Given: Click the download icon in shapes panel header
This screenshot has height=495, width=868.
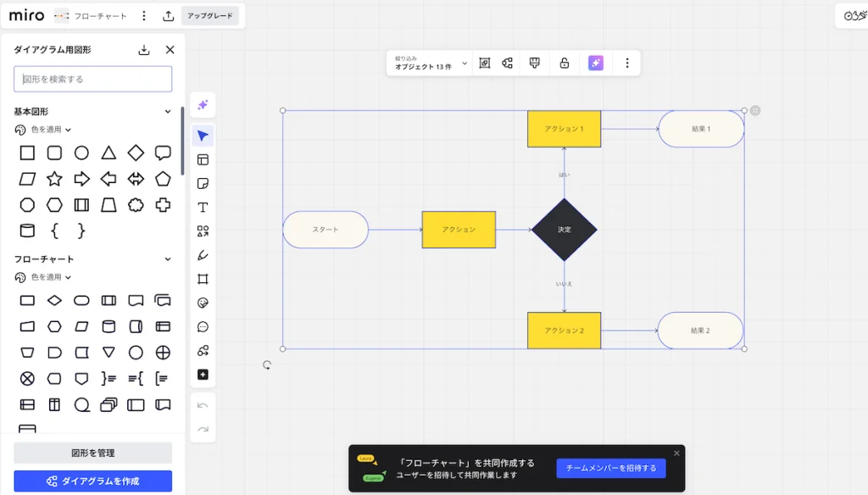Looking at the screenshot, I should pyautogui.click(x=144, y=50).
